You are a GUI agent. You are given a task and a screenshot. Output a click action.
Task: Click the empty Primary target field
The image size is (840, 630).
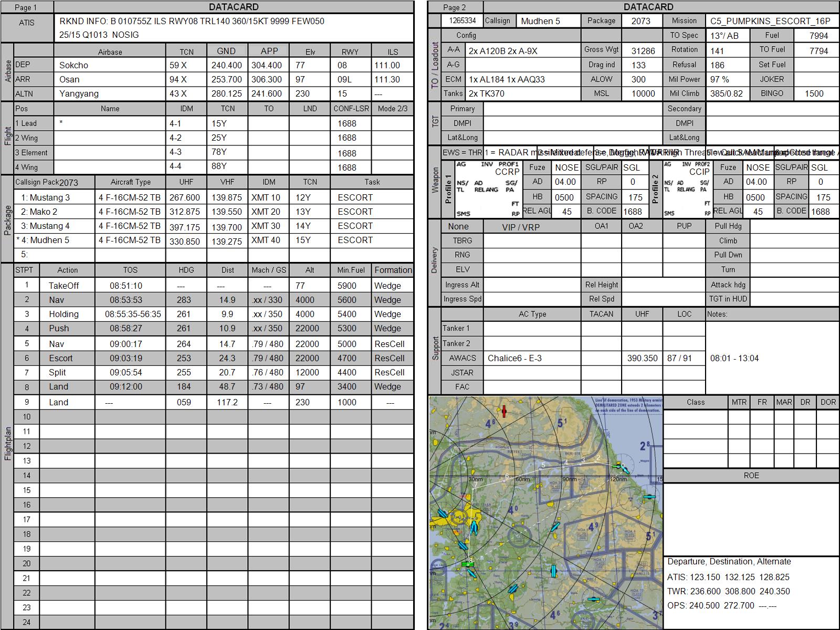[x=572, y=109]
